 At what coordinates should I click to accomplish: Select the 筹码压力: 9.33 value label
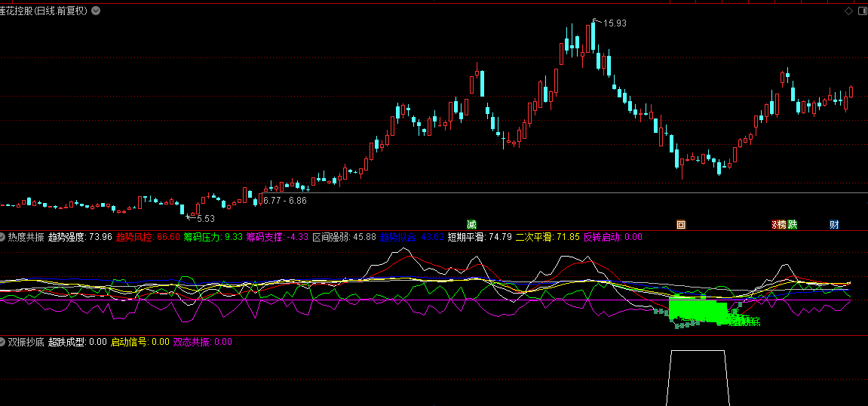213,237
